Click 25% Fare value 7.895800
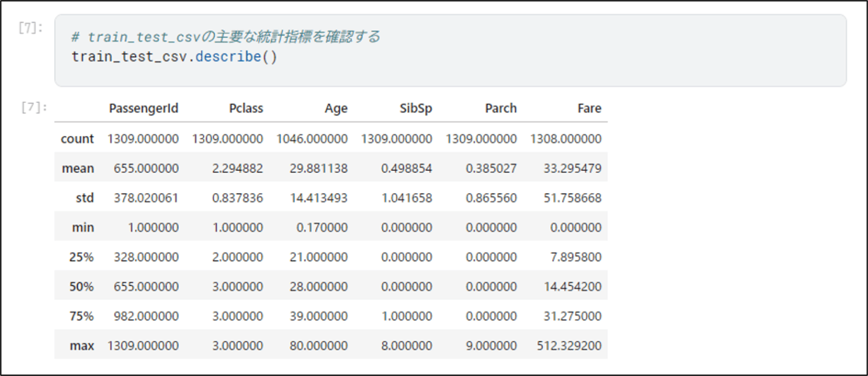Viewport: 868px width, 376px height. click(x=576, y=257)
